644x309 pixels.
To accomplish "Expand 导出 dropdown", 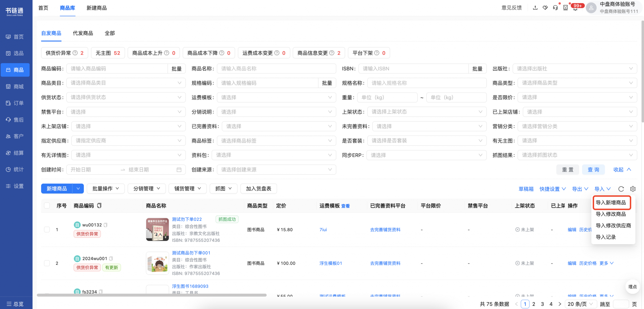I will [x=580, y=189].
